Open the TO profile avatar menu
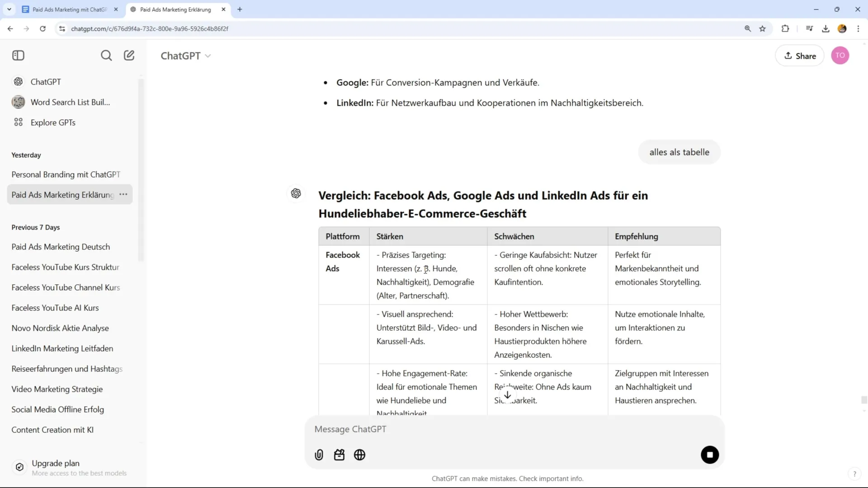The image size is (868, 488). (x=840, y=56)
